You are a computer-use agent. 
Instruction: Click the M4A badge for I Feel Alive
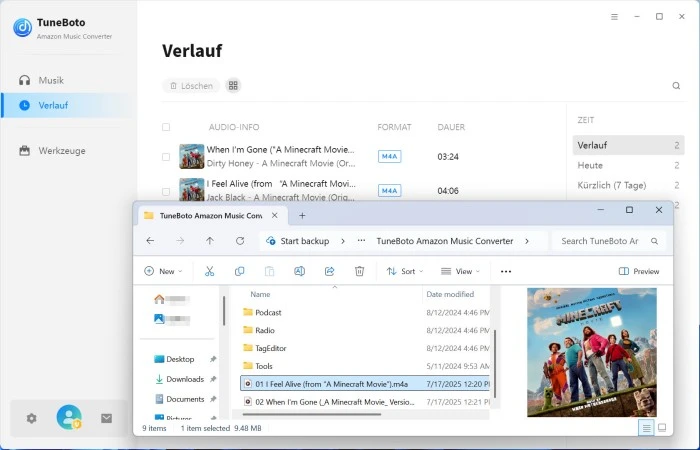click(389, 191)
